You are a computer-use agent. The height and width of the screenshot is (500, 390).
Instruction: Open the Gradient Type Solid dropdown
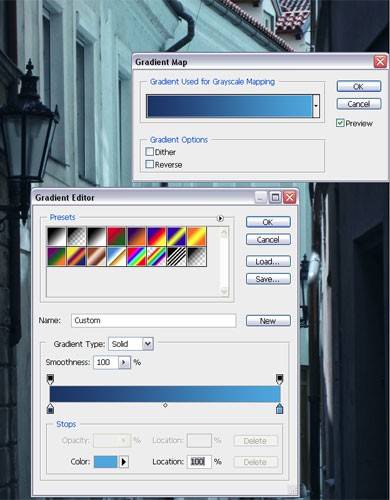148,344
